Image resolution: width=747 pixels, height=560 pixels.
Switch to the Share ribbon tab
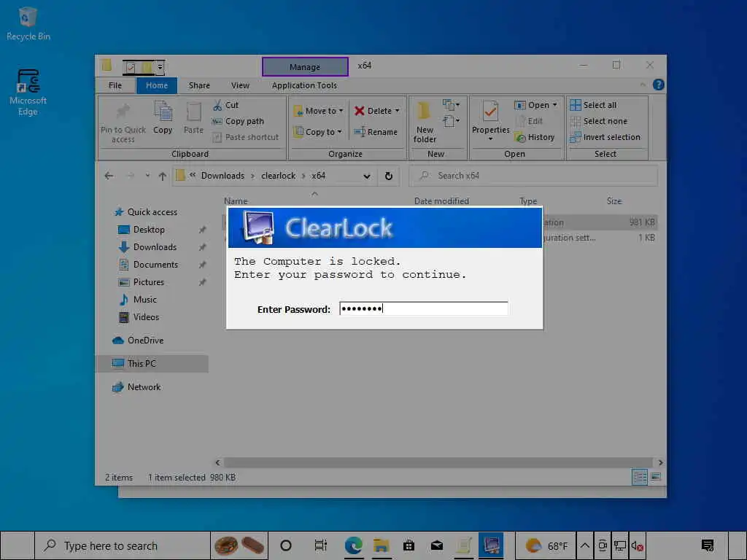[199, 85]
